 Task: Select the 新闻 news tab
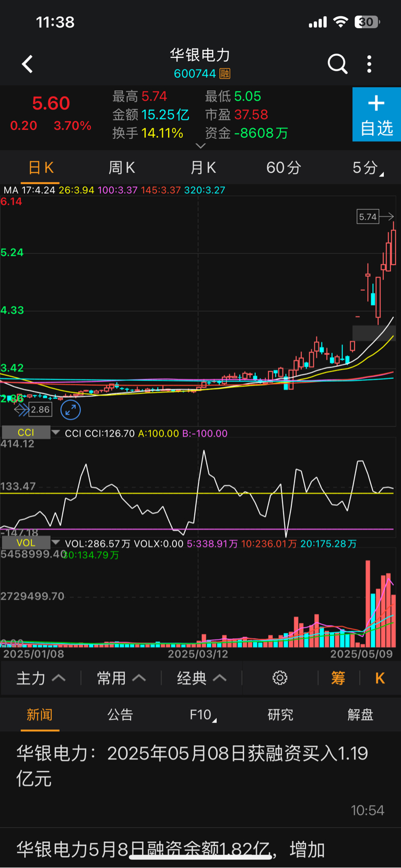coord(40,715)
